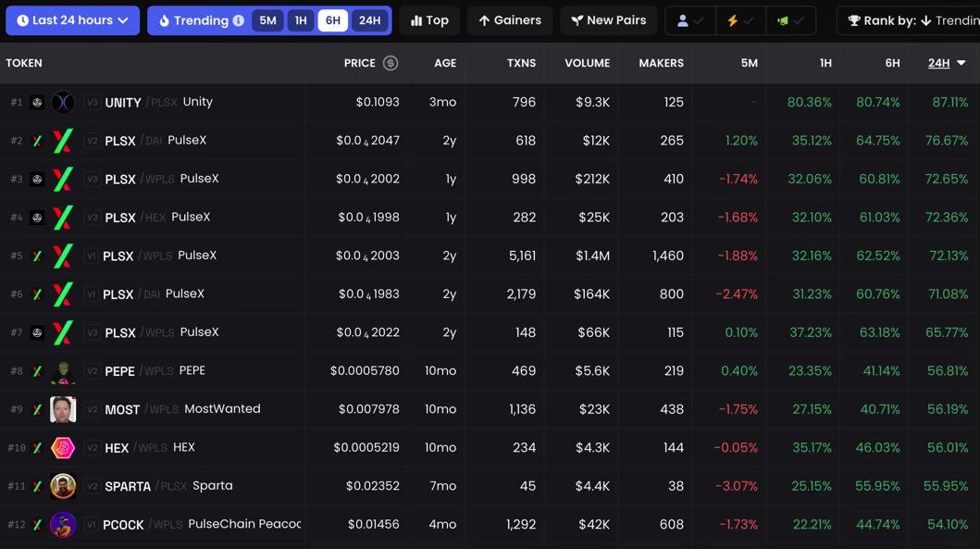The image size is (980, 549).
Task: Open the Top pairs view
Action: (429, 20)
